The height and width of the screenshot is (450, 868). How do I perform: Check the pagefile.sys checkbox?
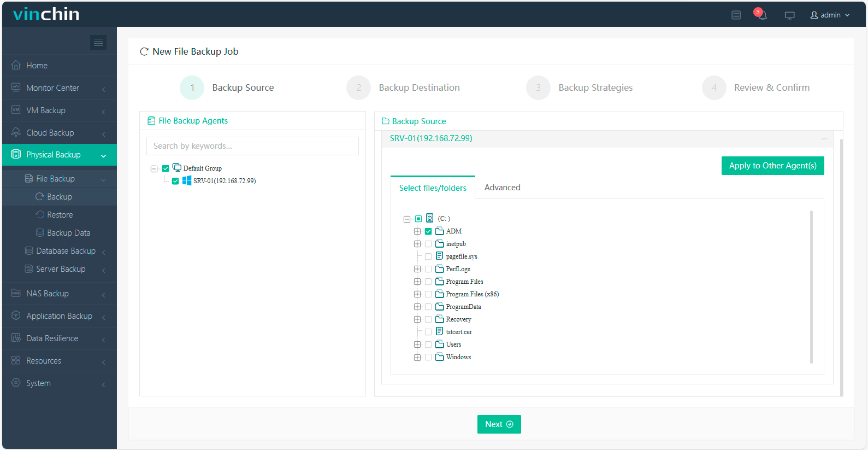pos(428,256)
